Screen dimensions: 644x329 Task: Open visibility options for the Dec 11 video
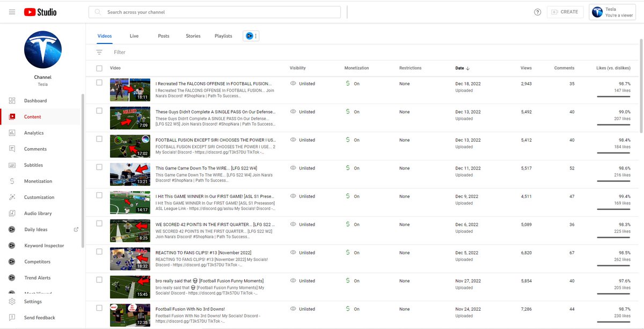click(303, 168)
